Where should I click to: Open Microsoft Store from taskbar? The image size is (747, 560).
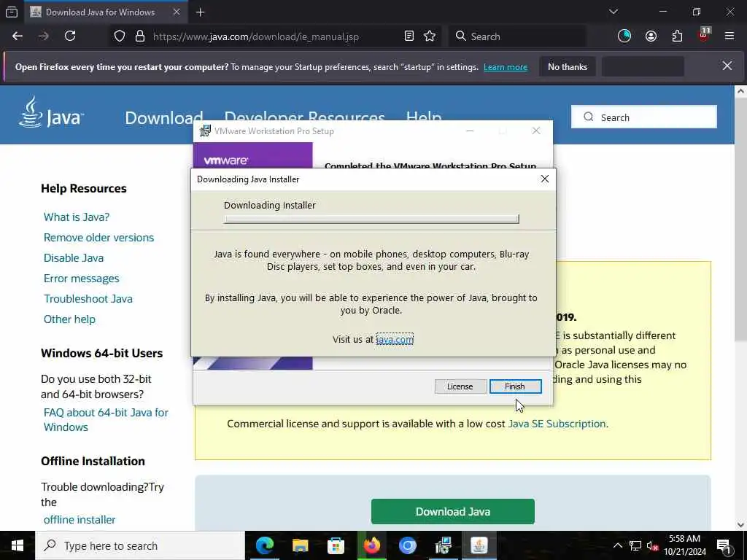tap(336, 545)
